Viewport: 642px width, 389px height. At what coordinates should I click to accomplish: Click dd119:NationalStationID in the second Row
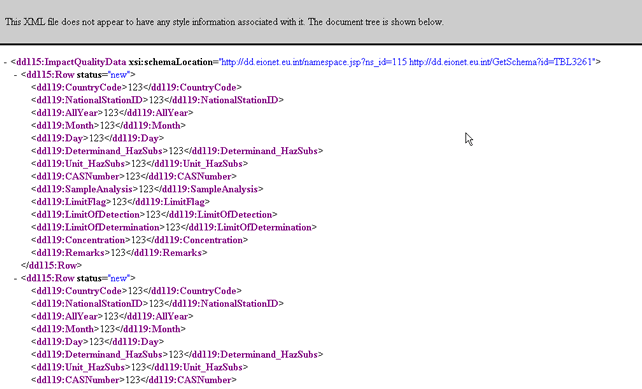pyautogui.click(x=157, y=304)
